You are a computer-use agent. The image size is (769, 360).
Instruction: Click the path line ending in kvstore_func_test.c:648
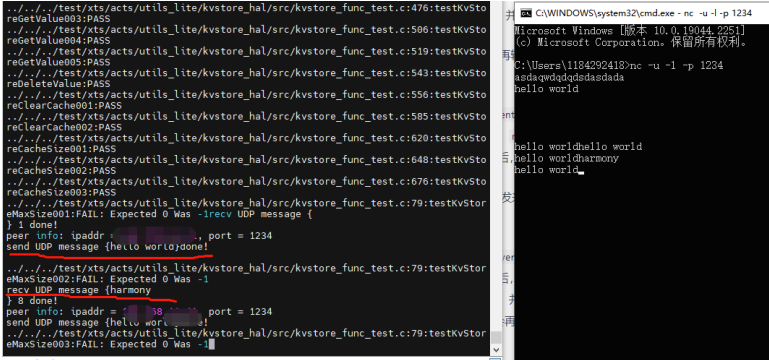pos(247,159)
